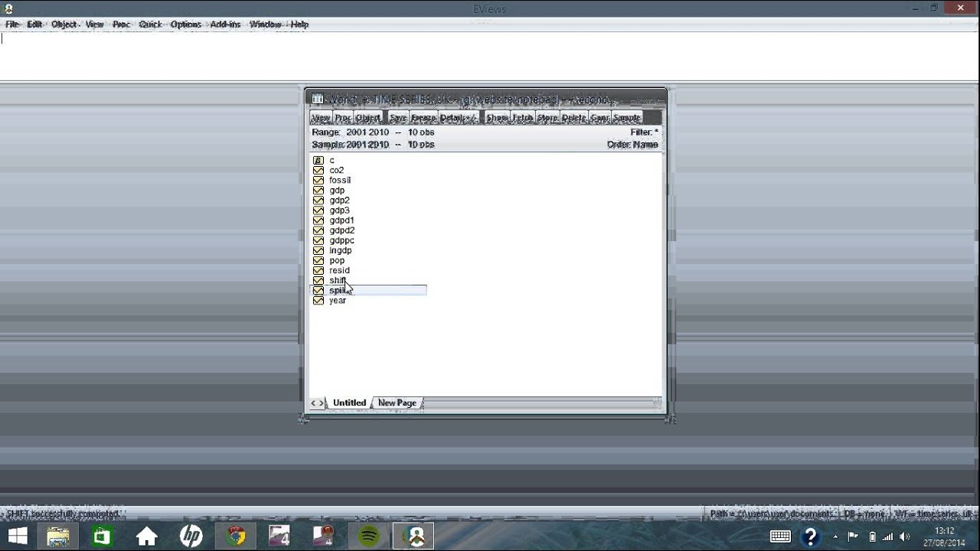Toggle Details+/- in the workfile toolbar
The image size is (980, 551).
(459, 117)
